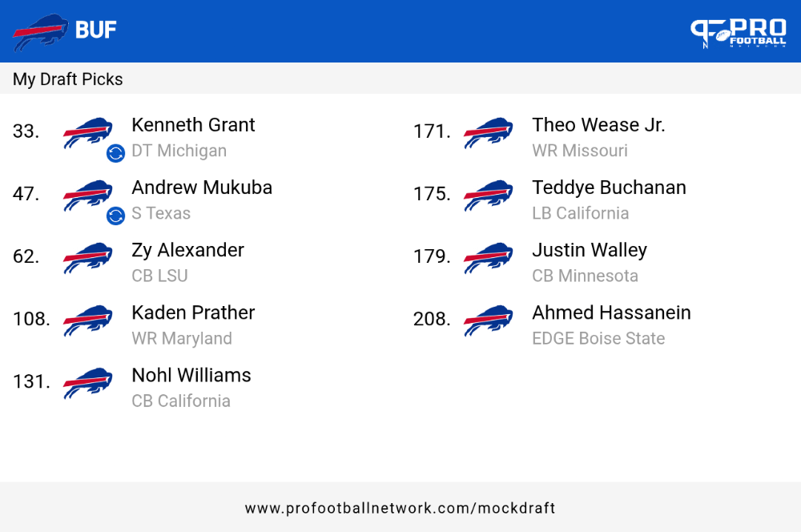Click the Bills logo for pick 171

[489, 133]
